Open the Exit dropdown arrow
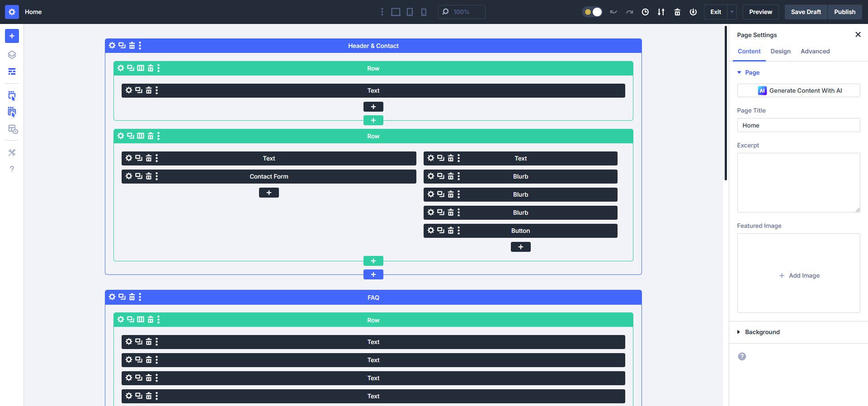 pos(732,12)
